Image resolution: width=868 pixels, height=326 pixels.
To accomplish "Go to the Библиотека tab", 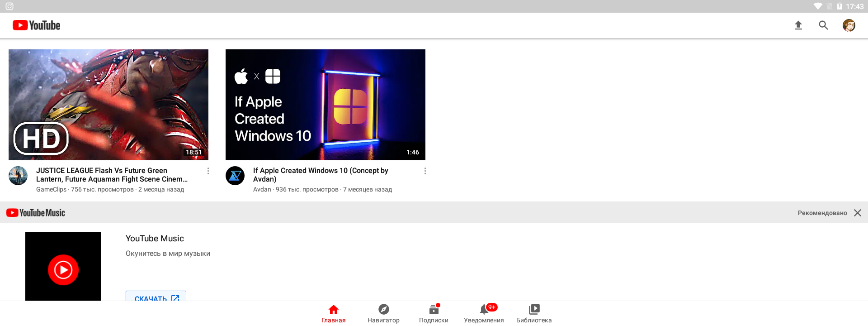I will (534, 314).
